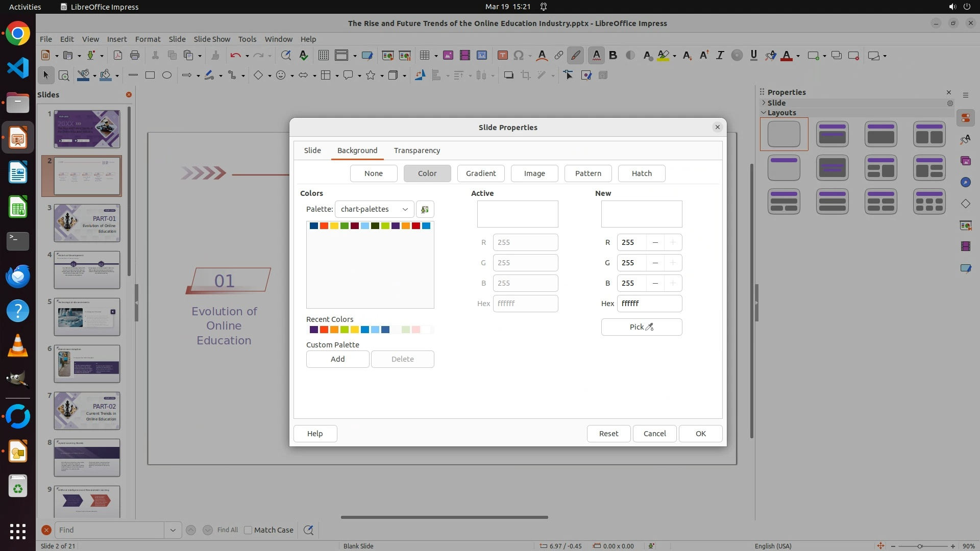Select the Ellipse drawing tool

(x=166, y=76)
